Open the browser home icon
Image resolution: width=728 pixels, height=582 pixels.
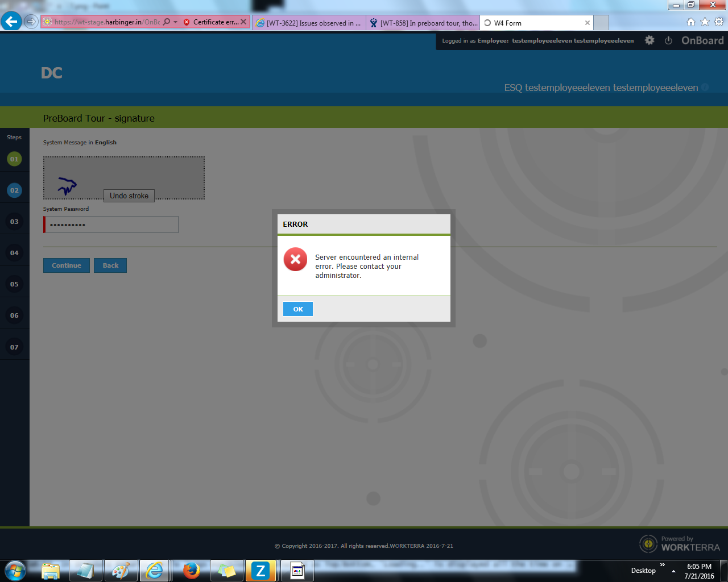[x=691, y=22]
